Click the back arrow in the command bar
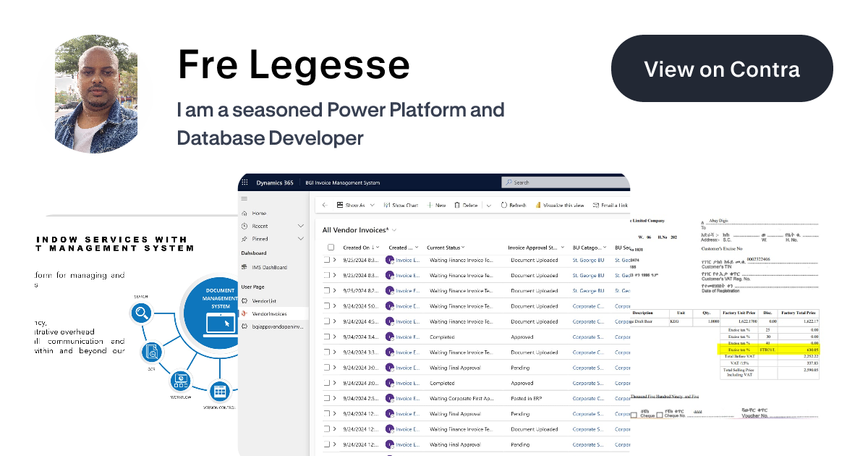868x456 pixels. [x=325, y=206]
